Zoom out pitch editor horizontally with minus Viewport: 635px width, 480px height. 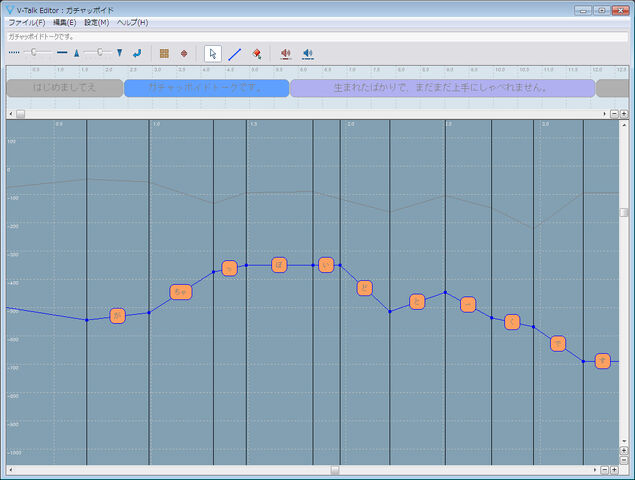605,470
